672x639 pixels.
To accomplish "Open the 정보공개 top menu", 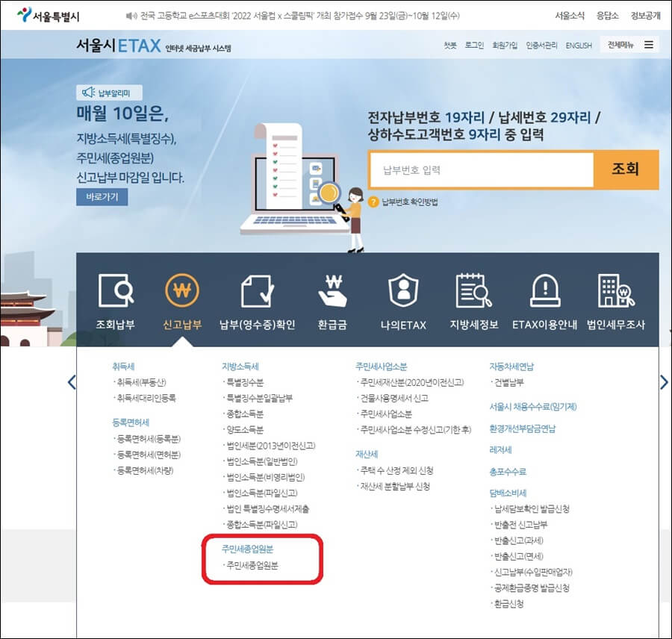I will pos(645,16).
